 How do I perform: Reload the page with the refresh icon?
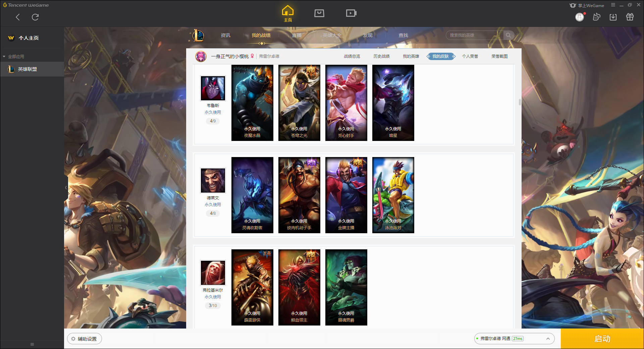tap(35, 17)
